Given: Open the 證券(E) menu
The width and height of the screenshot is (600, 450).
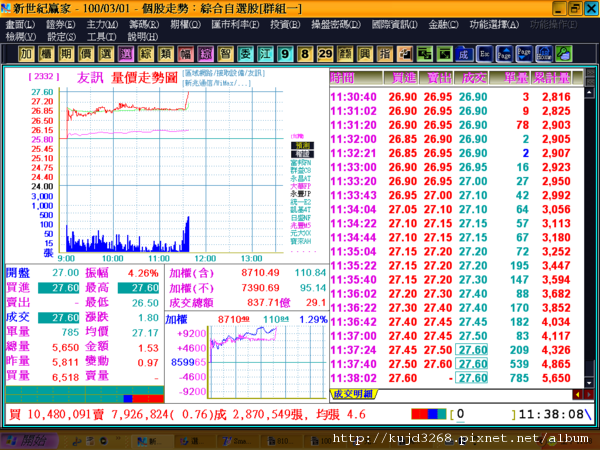Looking at the screenshot, I should pos(60,25).
